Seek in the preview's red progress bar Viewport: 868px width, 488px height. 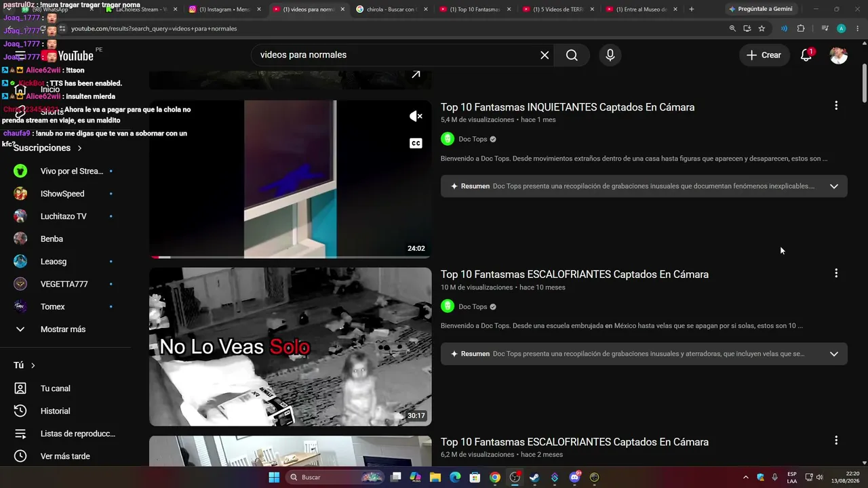click(290, 257)
